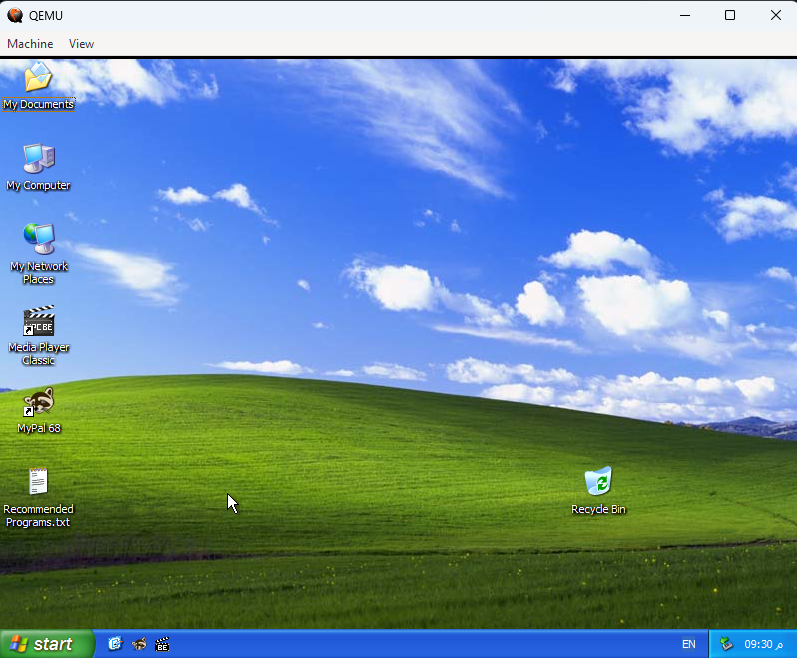Open the Windows XP start menu
797x658 pixels.
(x=47, y=644)
